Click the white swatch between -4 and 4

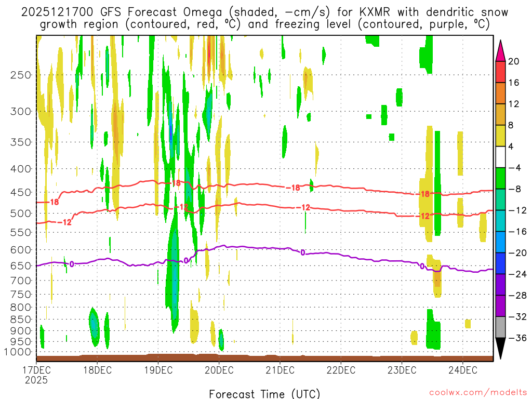[500, 157]
